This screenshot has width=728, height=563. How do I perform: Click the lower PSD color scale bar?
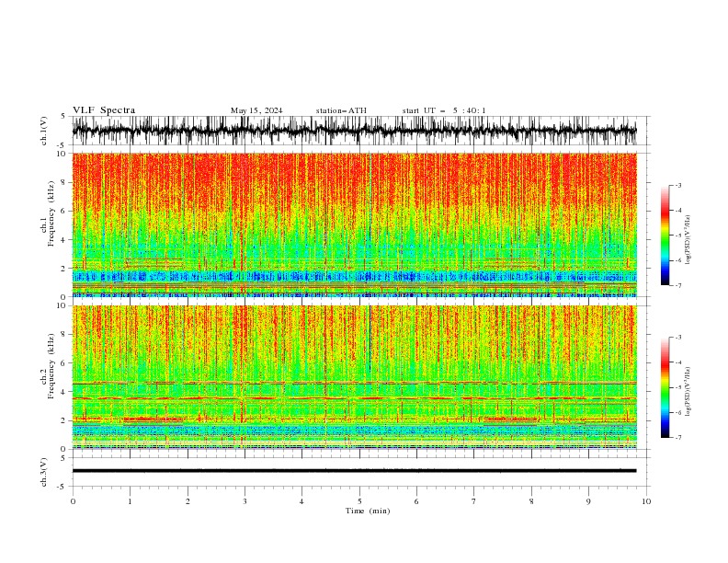665,387
